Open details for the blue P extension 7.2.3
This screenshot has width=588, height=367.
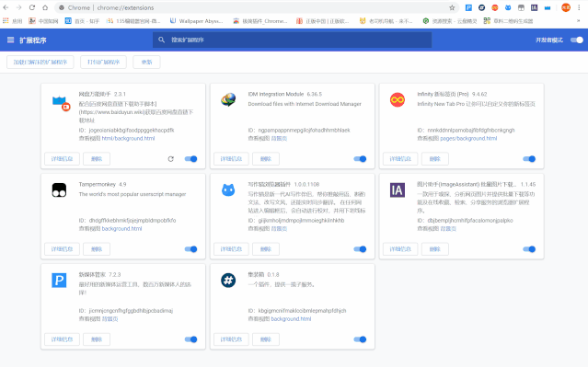(62, 339)
